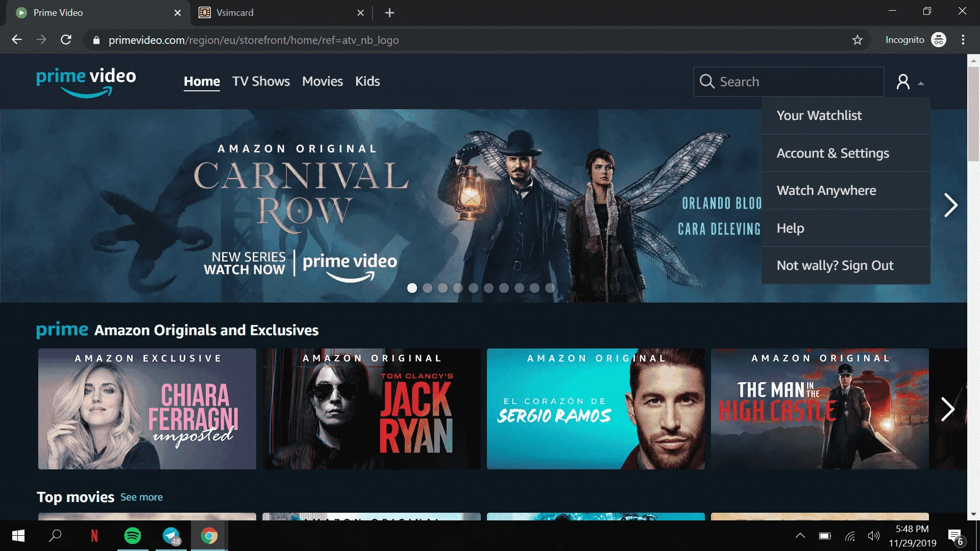Select the first carousel dot
Screen dimensions: 980x551
pyautogui.click(x=412, y=288)
